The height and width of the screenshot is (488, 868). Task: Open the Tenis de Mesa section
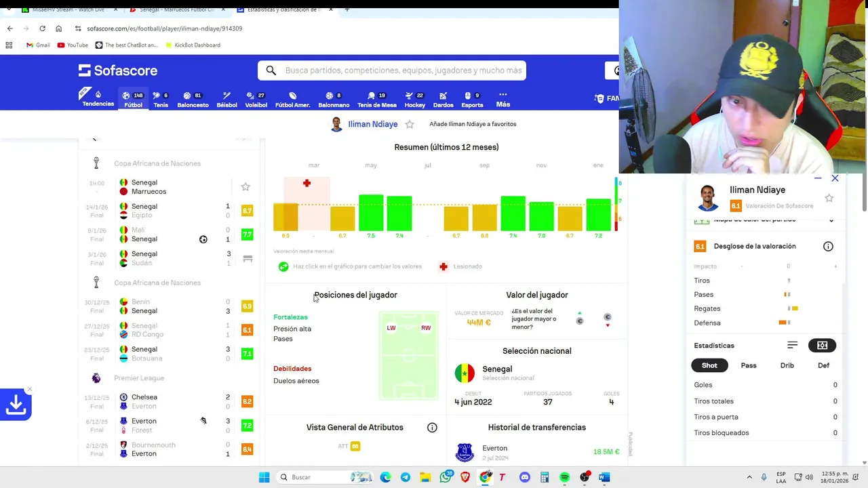[x=376, y=99]
